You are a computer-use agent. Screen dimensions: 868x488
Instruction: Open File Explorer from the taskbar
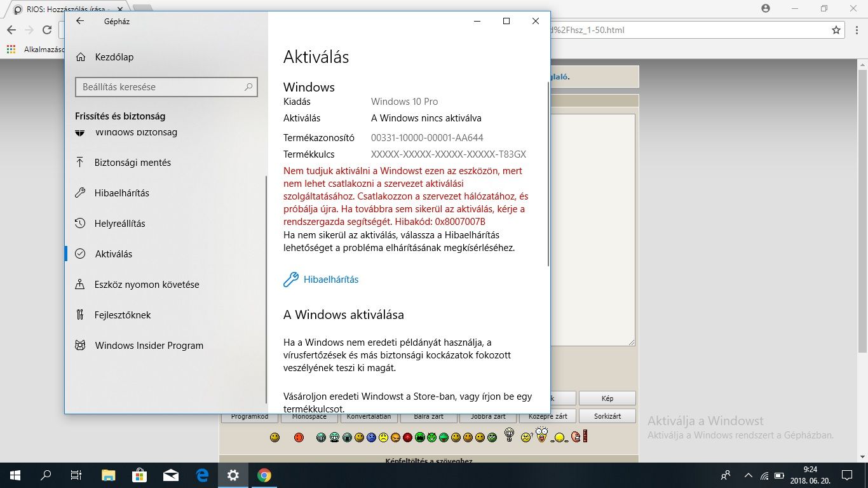[x=109, y=475]
